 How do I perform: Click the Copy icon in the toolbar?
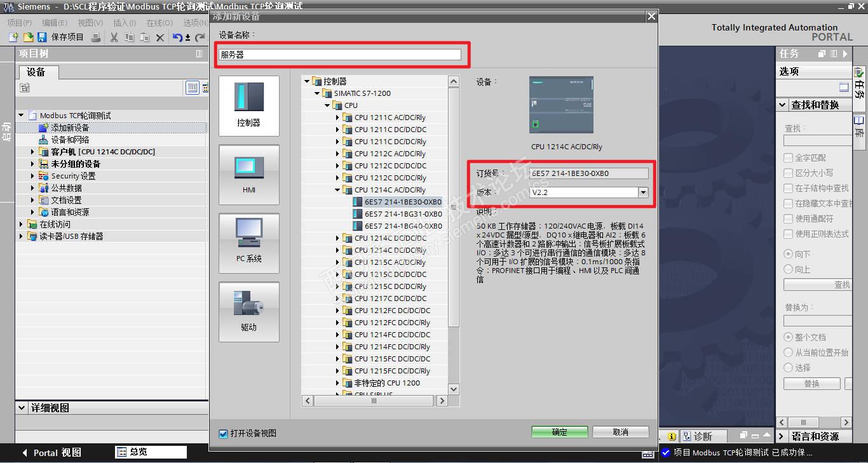(130, 37)
